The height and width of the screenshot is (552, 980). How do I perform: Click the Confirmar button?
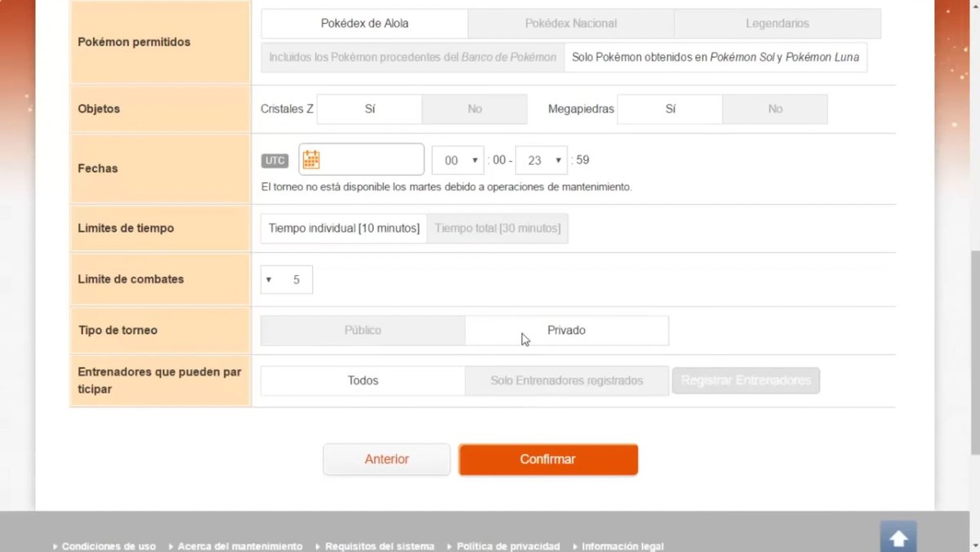pyautogui.click(x=548, y=459)
